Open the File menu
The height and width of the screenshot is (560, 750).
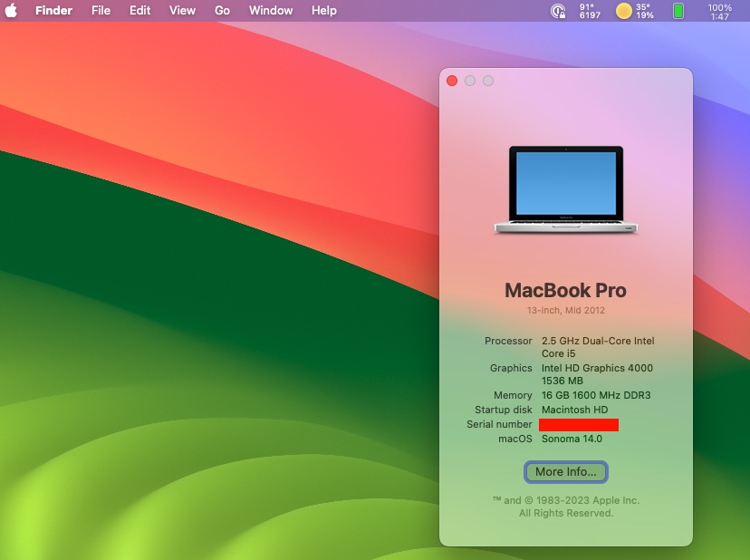pyautogui.click(x=101, y=10)
